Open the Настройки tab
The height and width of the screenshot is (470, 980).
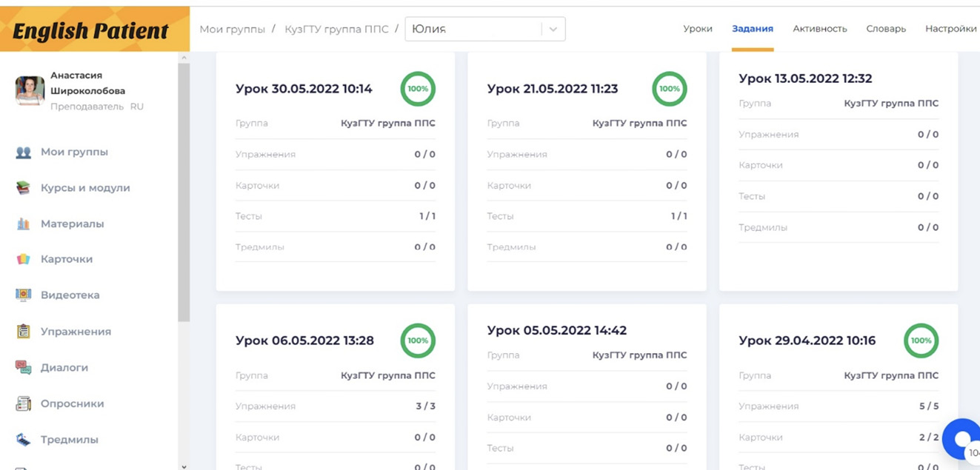point(950,29)
